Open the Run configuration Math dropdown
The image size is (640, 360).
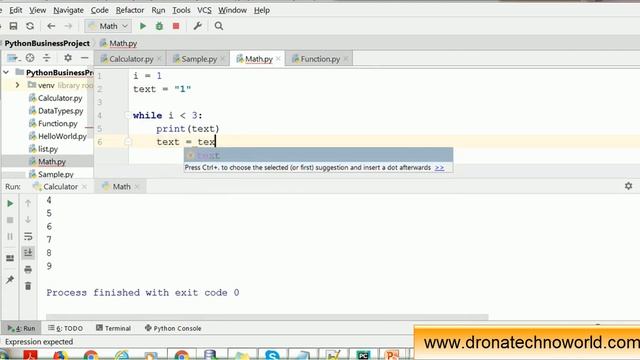tap(108, 26)
